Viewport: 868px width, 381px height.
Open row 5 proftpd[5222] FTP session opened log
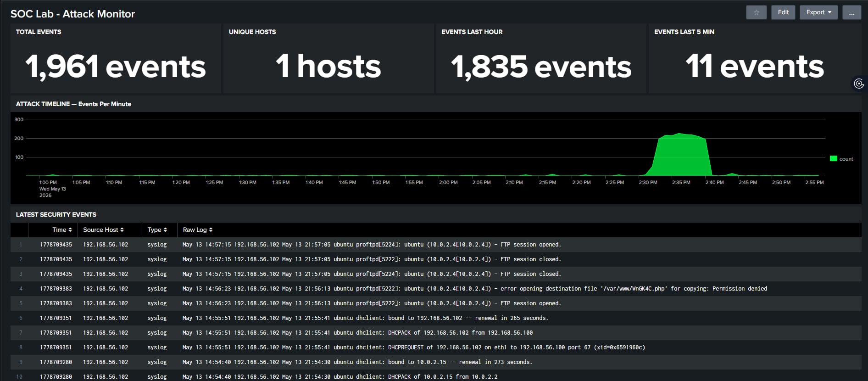[x=372, y=303]
